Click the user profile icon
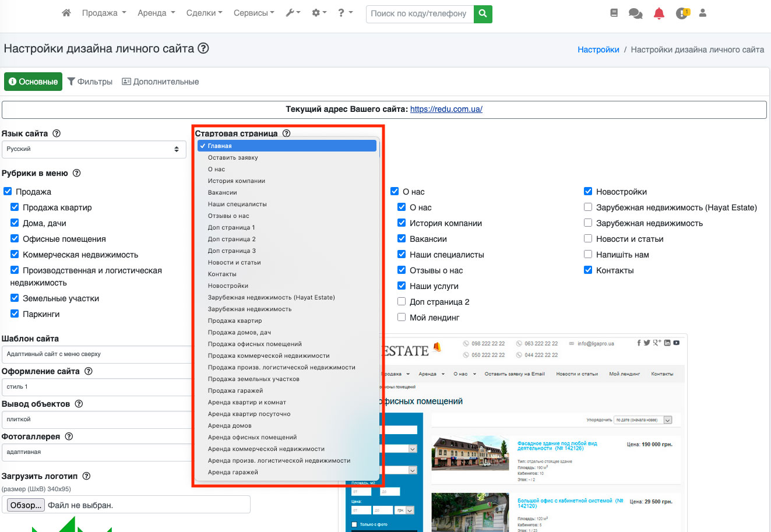The image size is (771, 532). click(703, 13)
